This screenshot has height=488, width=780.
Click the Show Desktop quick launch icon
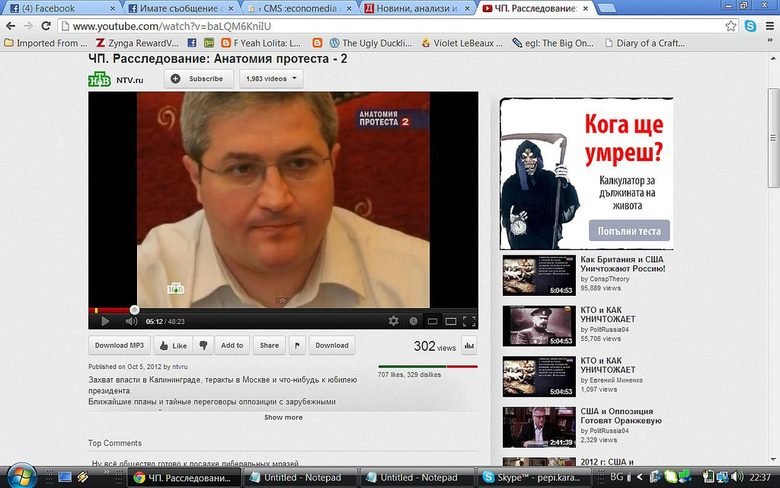[65, 478]
